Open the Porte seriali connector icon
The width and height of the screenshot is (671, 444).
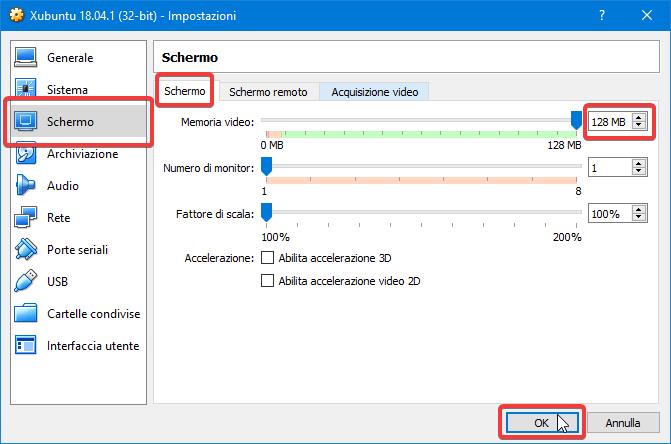[x=26, y=249]
